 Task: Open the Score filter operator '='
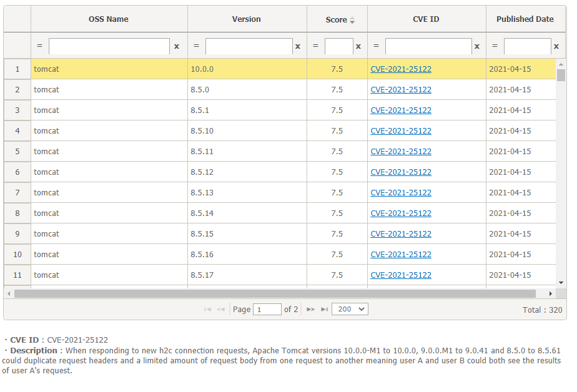(x=315, y=46)
